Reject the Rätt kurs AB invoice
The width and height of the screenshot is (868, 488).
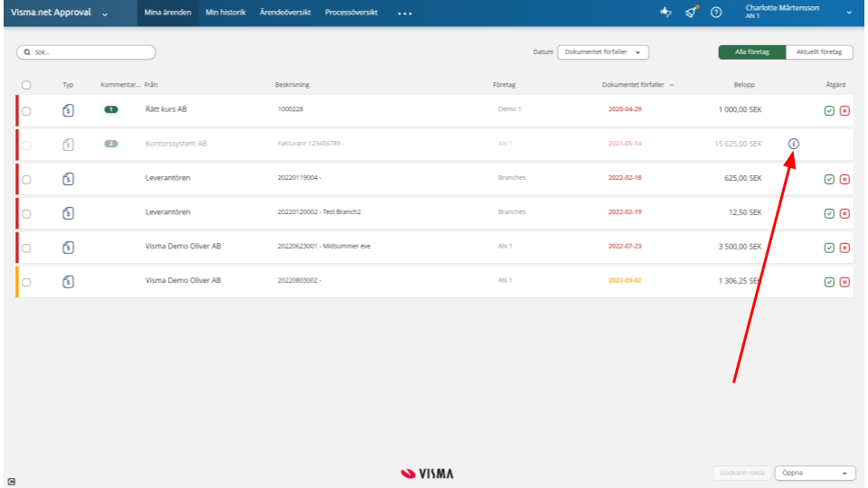[x=844, y=110]
